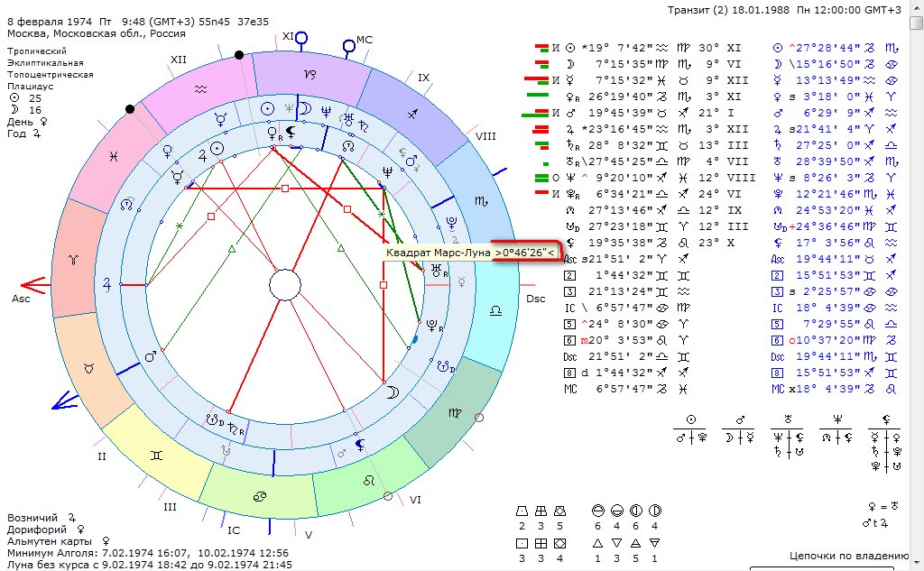
Task: Click the first hemisphere circle icon above count 6
Action: [597, 511]
